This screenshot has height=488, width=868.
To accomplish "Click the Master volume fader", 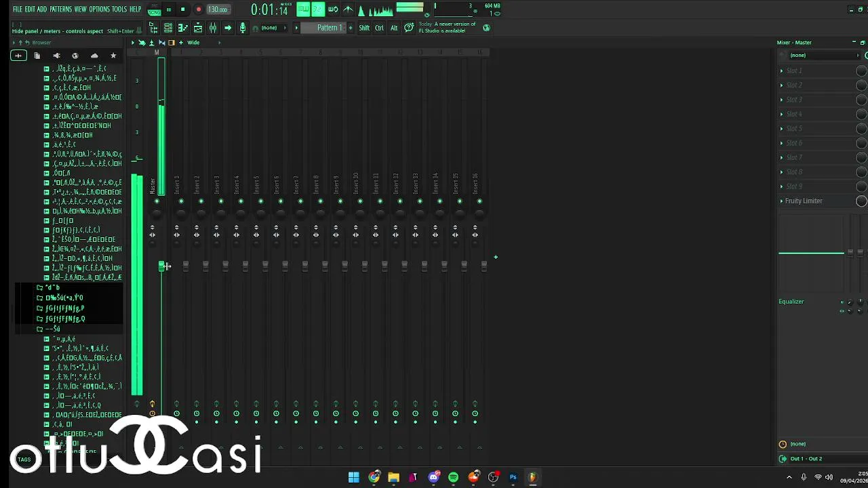I will pos(162,266).
